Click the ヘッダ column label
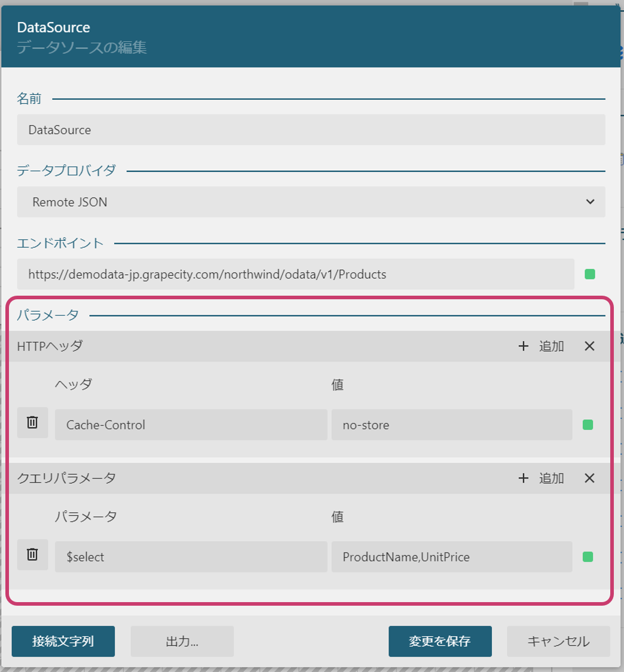The height and width of the screenshot is (672, 624). [74, 384]
